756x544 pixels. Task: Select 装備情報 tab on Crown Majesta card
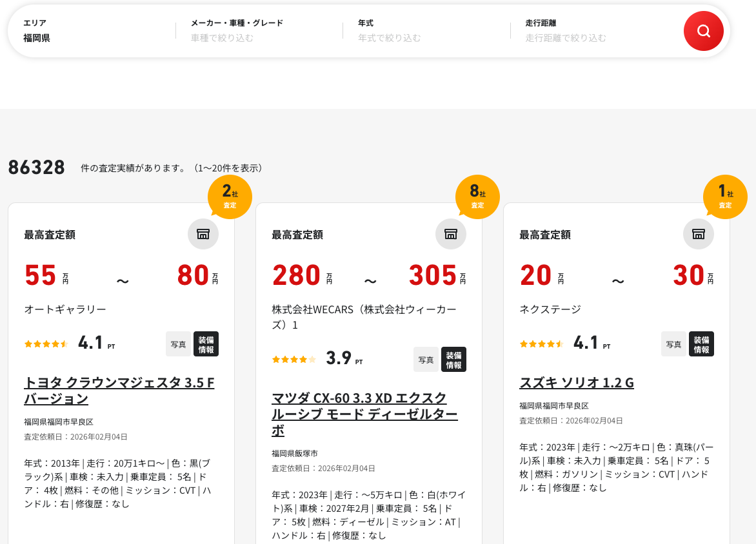[206, 344]
